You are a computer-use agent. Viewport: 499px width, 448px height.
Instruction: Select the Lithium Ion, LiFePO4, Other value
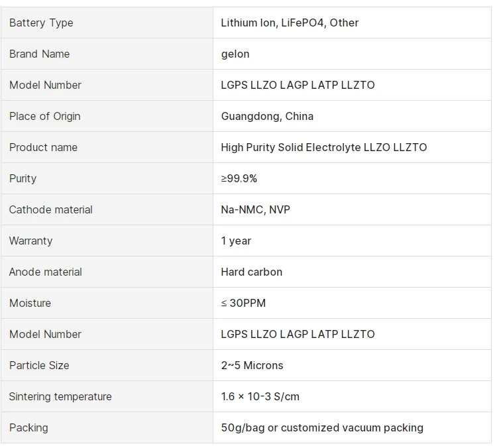click(290, 23)
